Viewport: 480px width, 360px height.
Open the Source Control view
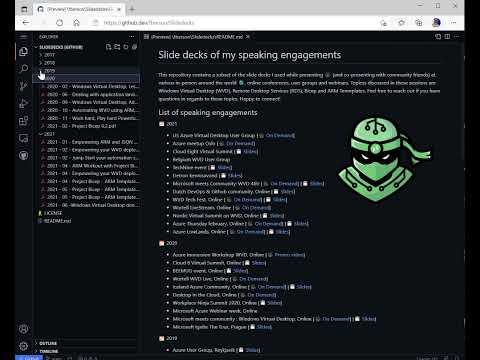tap(23, 86)
